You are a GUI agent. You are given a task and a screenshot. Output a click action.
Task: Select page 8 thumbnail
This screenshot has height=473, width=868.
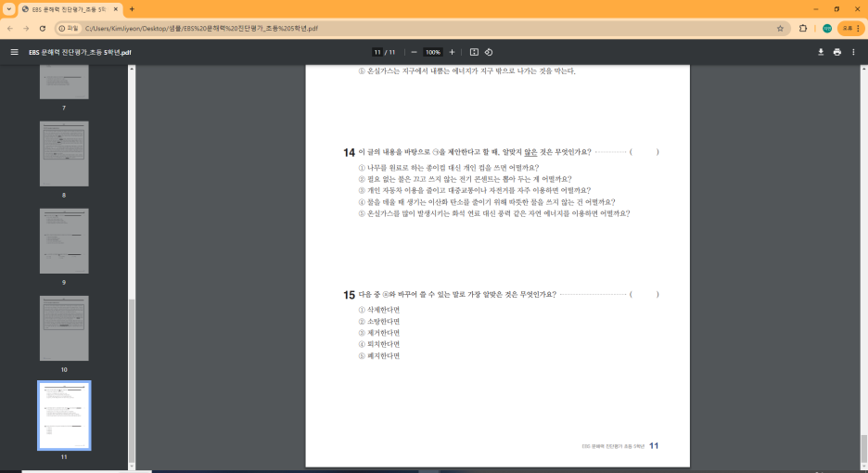[x=64, y=153]
